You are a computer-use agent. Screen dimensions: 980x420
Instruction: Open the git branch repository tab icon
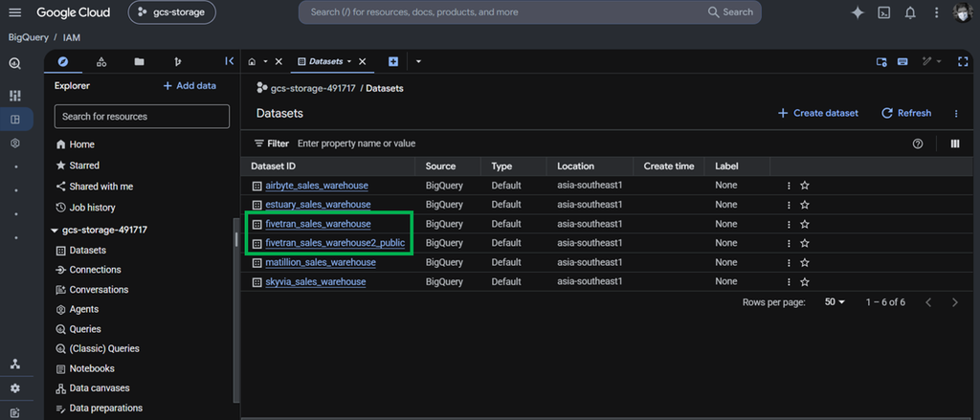coord(177,61)
